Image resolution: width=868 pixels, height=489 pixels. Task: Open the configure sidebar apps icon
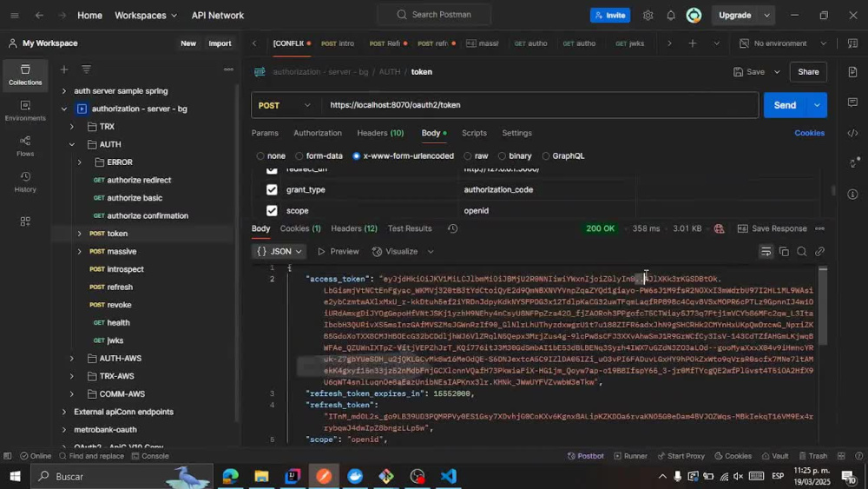pyautogui.click(x=25, y=221)
